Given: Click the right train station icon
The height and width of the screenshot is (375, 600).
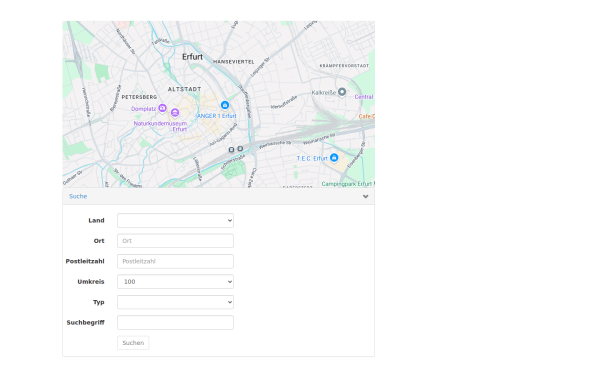Looking at the screenshot, I should coord(240,148).
